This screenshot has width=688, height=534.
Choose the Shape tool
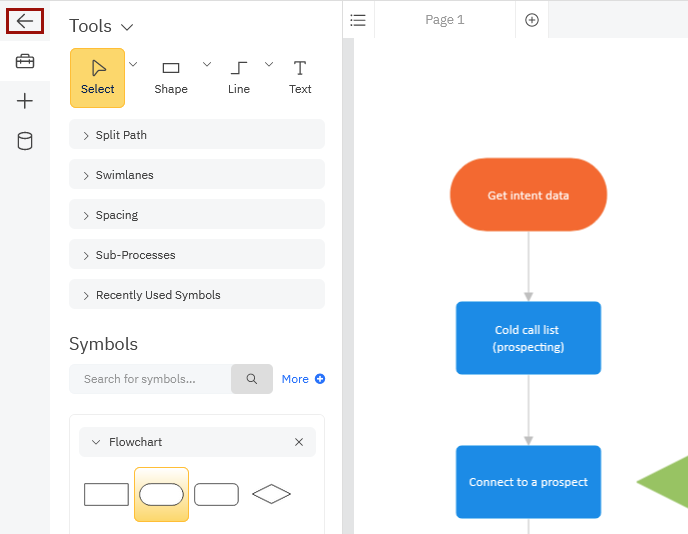[x=171, y=77]
